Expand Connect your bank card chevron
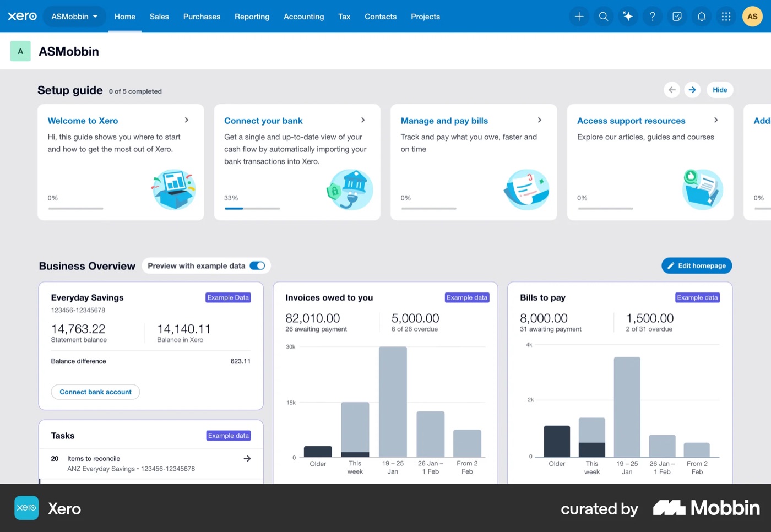Image resolution: width=771 pixels, height=532 pixels. coord(363,120)
